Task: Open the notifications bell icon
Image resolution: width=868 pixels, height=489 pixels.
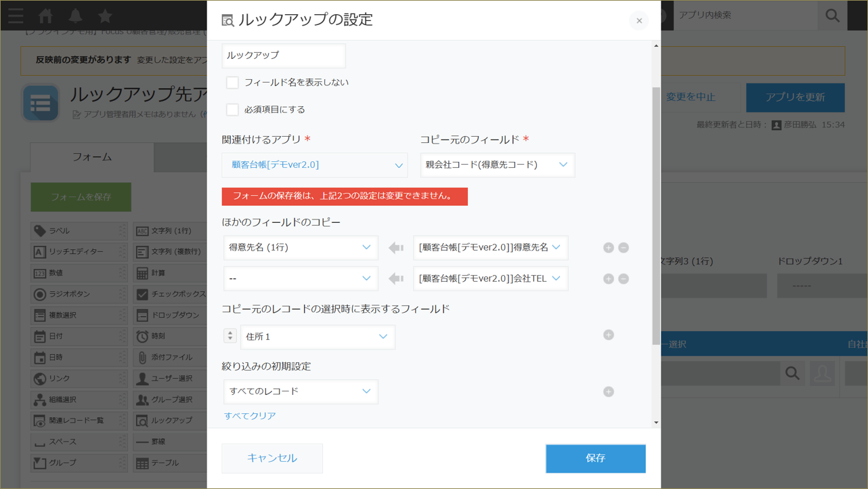Action: (x=75, y=16)
